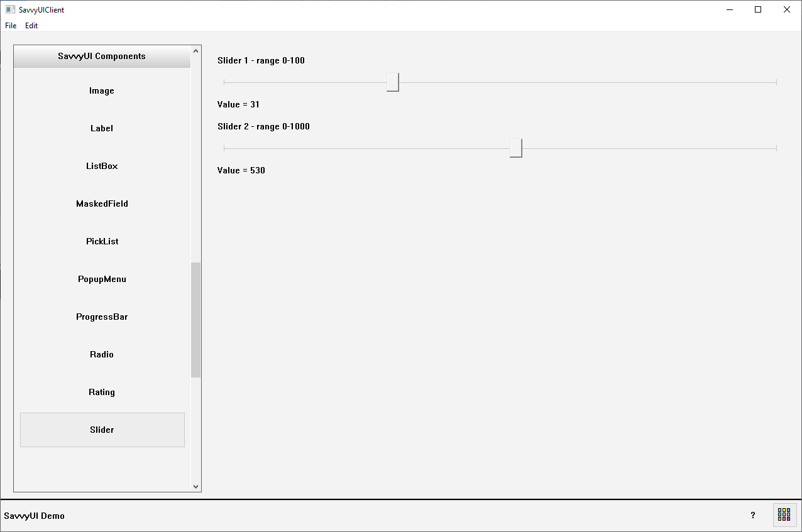Click the question mark help icon

point(753,515)
